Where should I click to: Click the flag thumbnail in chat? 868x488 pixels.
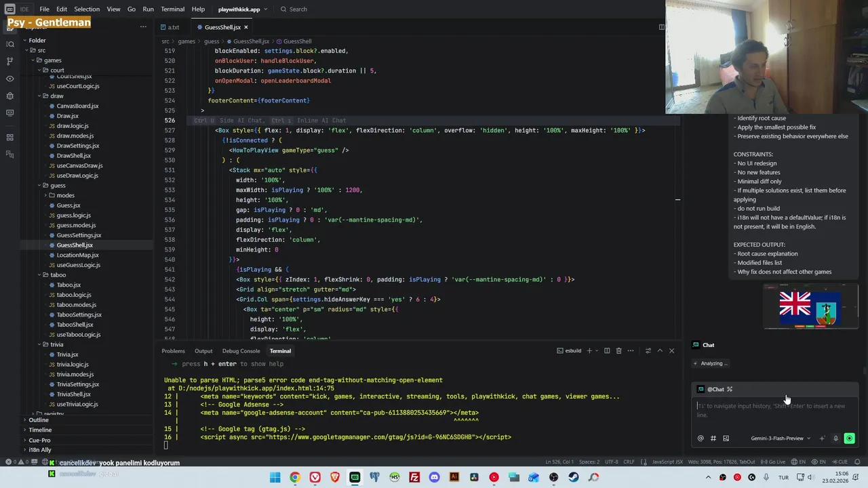[x=811, y=306]
